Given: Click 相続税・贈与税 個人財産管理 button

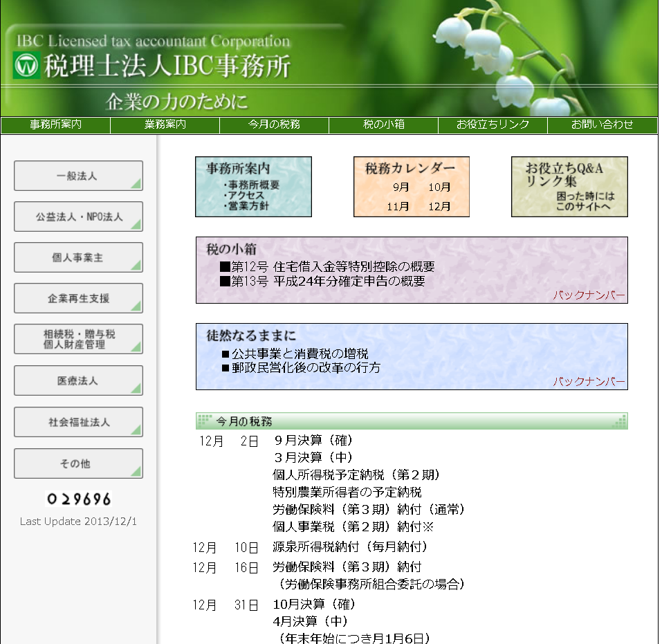Looking at the screenshot, I should pos(78,339).
